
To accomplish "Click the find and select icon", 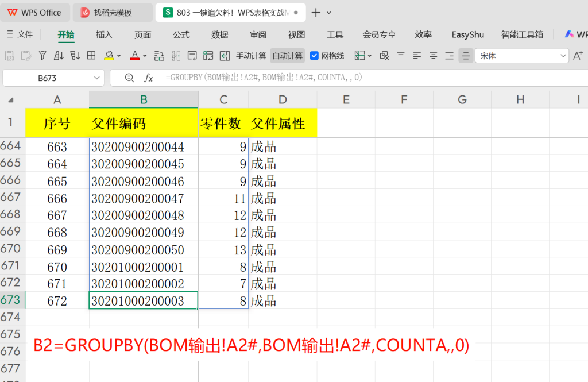I will click(x=384, y=56).
